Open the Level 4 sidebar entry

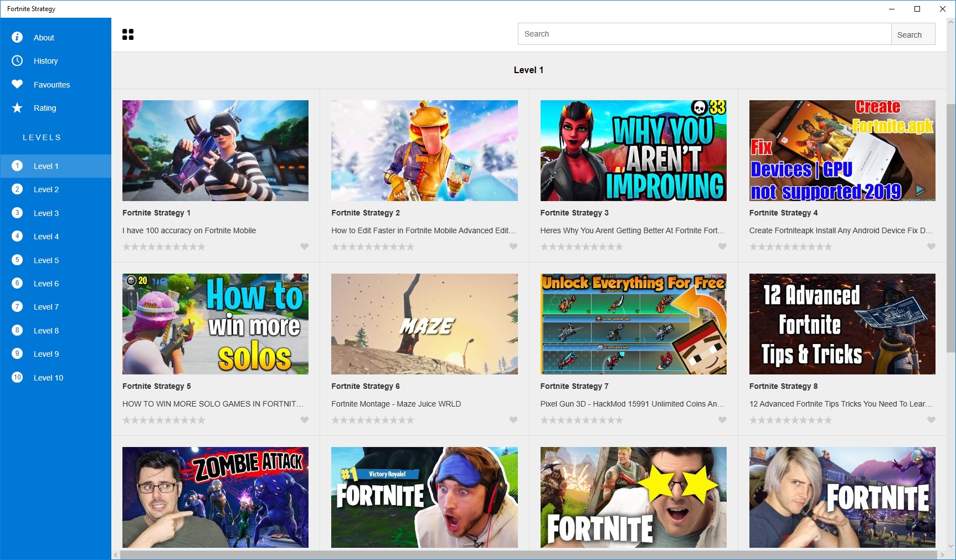coord(55,237)
